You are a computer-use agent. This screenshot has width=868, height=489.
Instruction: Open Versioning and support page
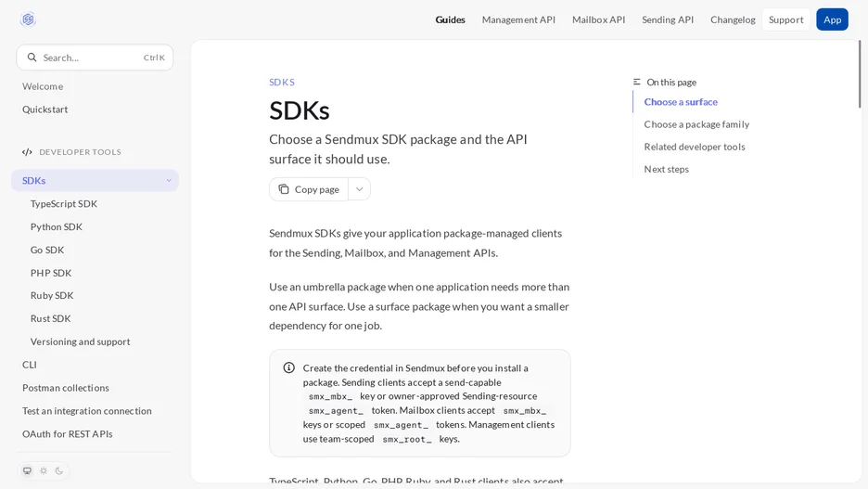tap(81, 341)
